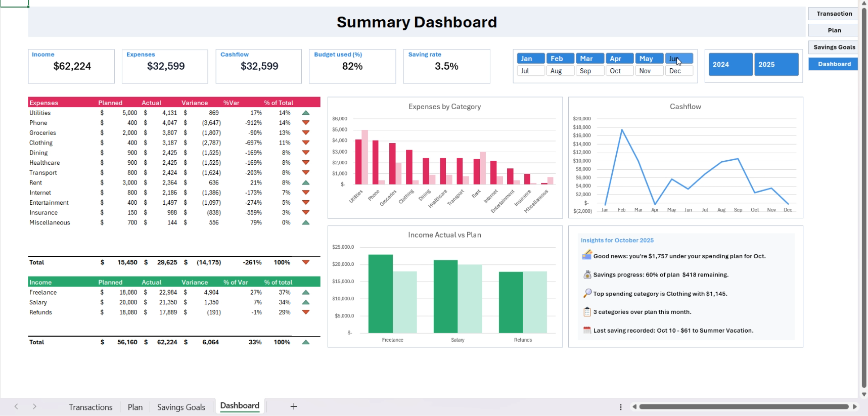
Task: Add a new sheet with the plus button
Action: (294, 406)
